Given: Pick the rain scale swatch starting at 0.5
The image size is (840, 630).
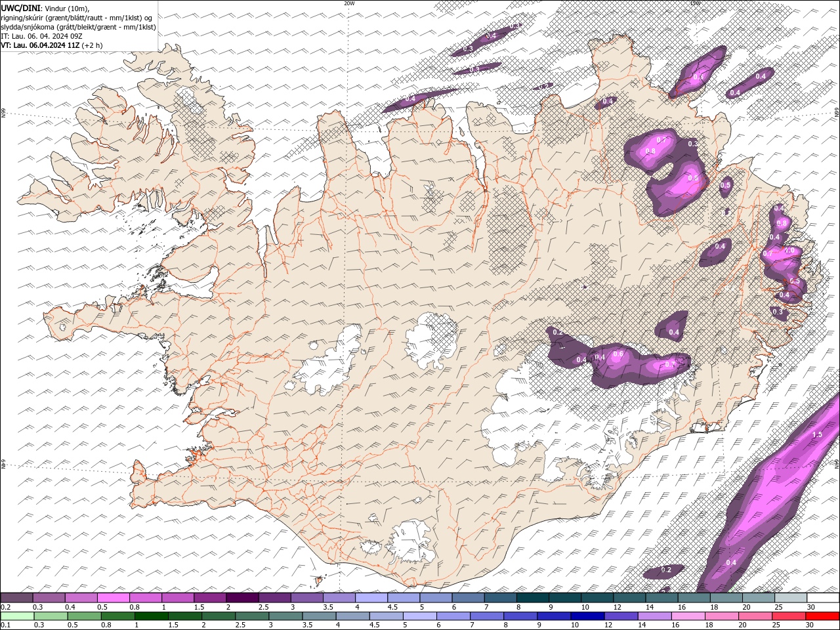Looking at the screenshot, I should click(x=85, y=616).
